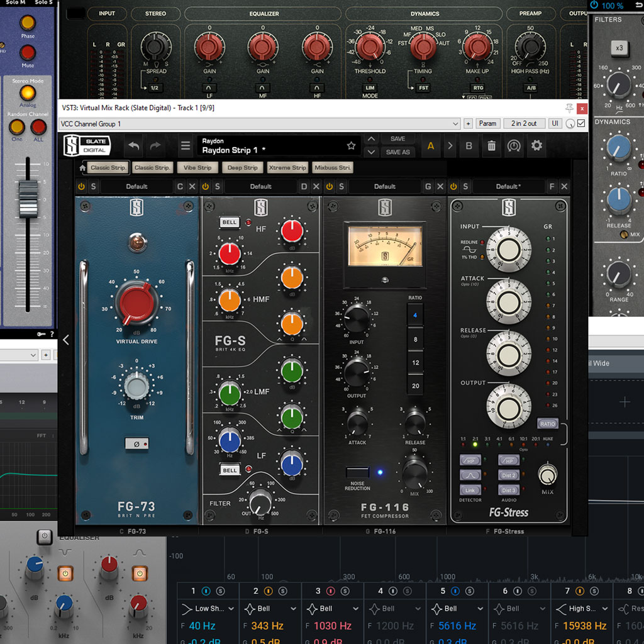Favorite the Raydon Strip 1 preset star
The image size is (644, 644).
(x=351, y=145)
